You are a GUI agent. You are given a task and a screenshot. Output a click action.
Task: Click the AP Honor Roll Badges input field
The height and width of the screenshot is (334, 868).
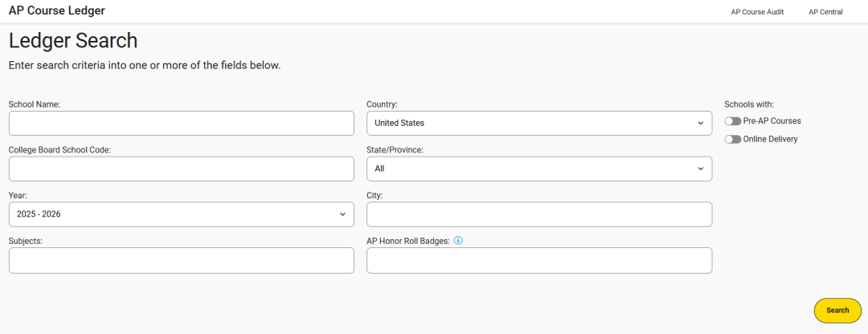point(539,260)
